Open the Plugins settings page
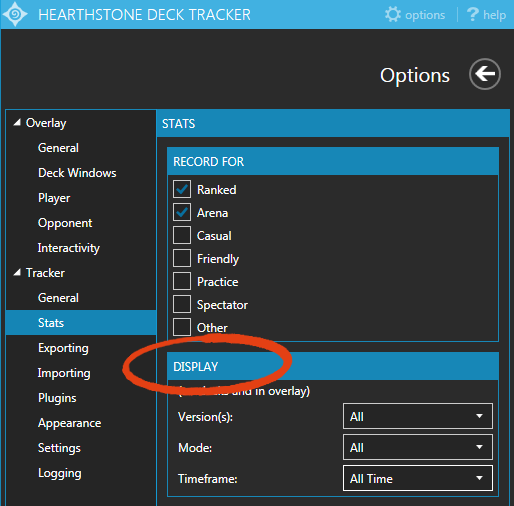514x506 pixels. [57, 398]
